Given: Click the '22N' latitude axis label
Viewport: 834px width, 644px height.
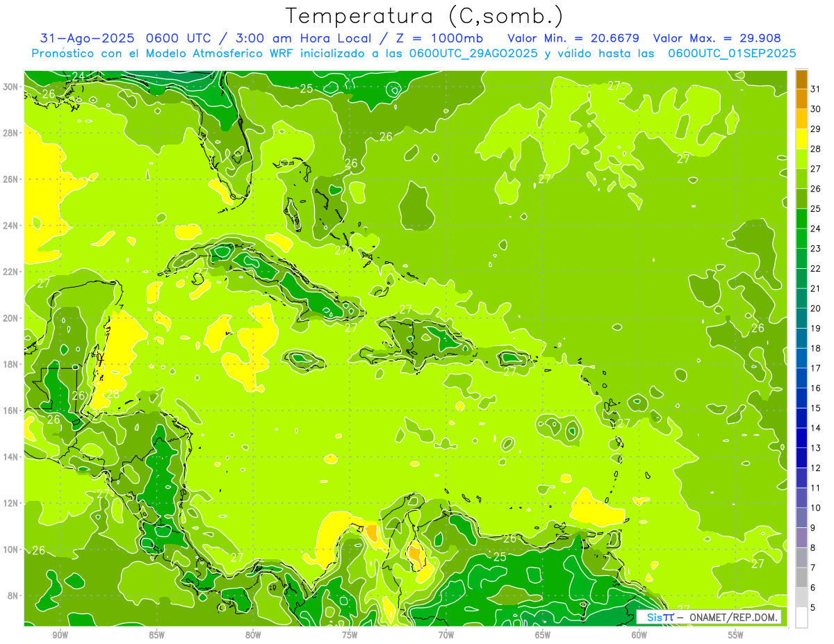Looking at the screenshot, I should click(12, 272).
